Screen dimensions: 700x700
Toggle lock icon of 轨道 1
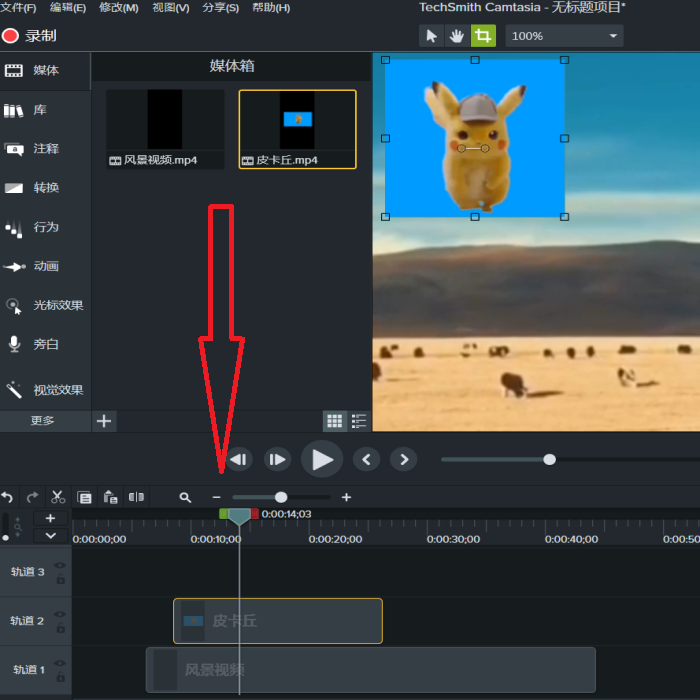pyautogui.click(x=61, y=677)
